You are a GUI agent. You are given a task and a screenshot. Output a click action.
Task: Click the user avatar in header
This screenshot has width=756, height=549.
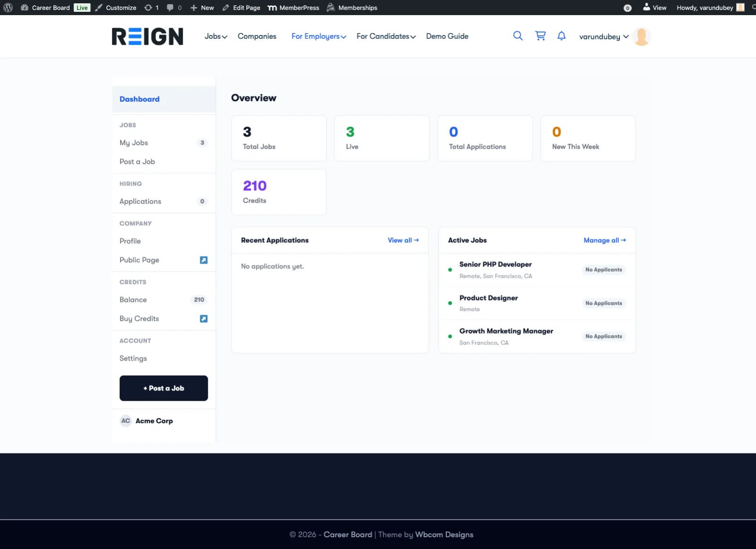coord(642,36)
